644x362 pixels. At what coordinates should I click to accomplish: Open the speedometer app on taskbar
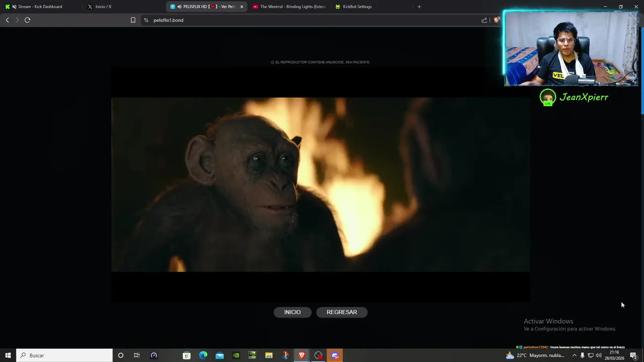[154, 355]
